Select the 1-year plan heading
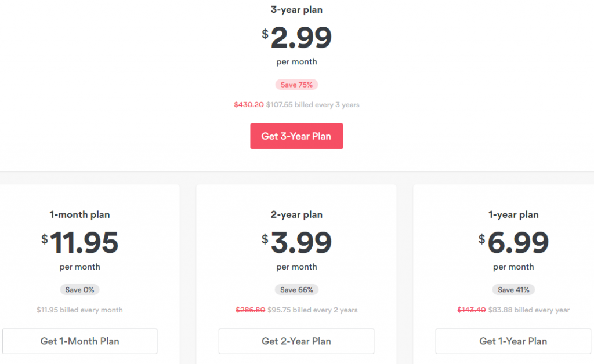Screen dimensions: 594x364 click(513, 214)
